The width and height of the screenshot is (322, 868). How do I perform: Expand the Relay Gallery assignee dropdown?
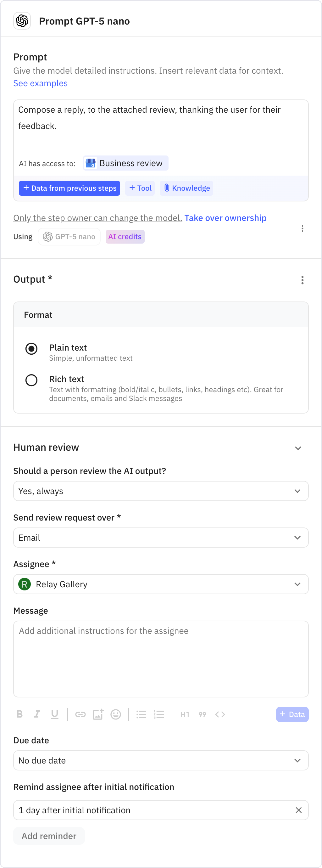point(161,584)
